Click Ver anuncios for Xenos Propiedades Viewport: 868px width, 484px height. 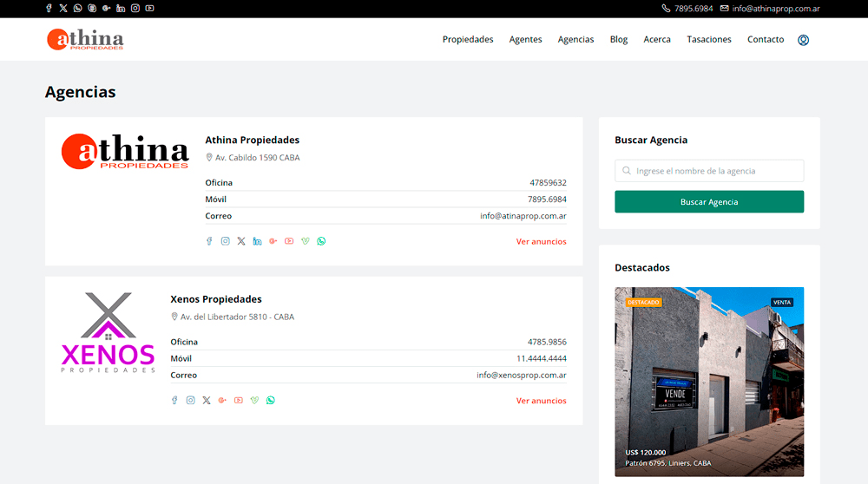[x=542, y=401]
